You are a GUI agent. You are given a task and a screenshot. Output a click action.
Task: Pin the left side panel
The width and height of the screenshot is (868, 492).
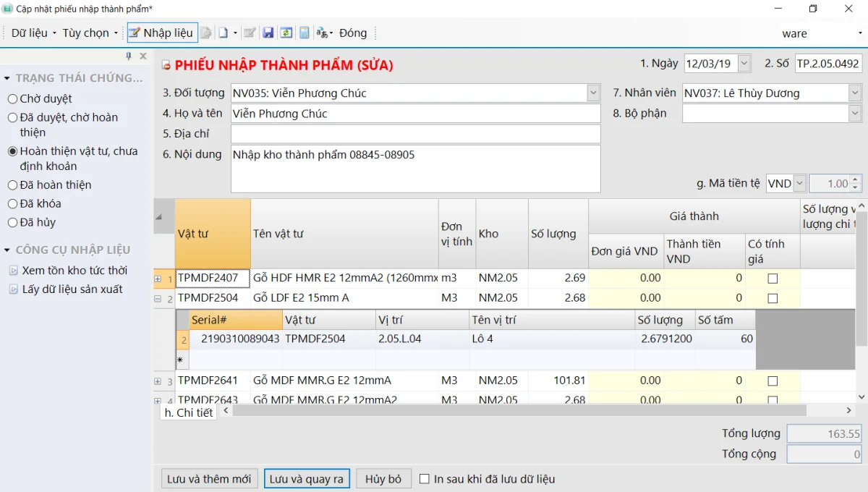129,56
